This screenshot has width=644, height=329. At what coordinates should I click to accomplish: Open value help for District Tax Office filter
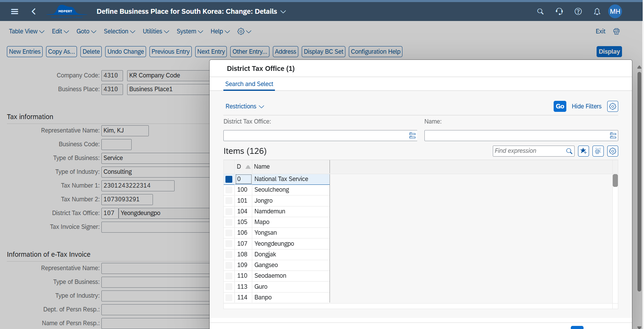pos(412,136)
